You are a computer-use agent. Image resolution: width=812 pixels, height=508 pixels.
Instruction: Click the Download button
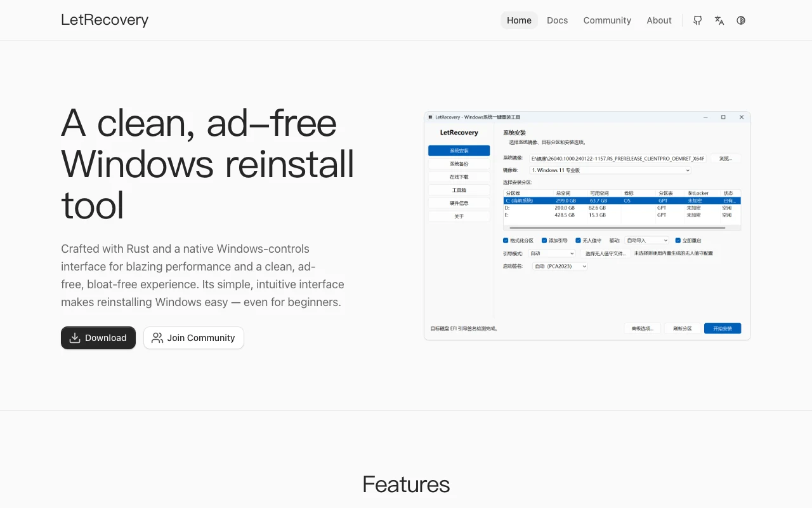[98, 338]
